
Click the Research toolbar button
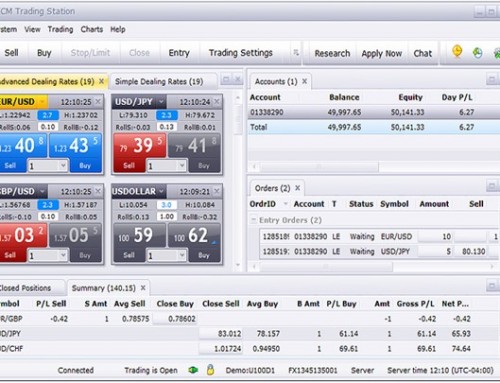click(x=332, y=53)
